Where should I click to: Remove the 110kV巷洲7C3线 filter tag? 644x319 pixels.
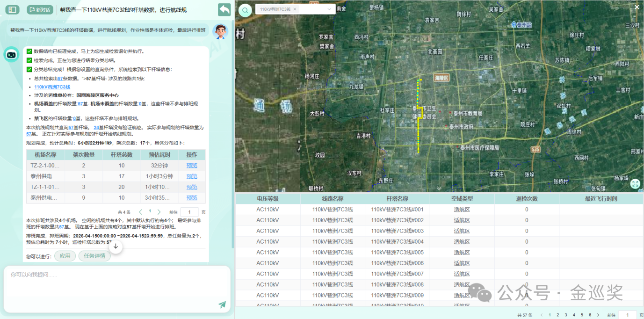pyautogui.click(x=295, y=9)
